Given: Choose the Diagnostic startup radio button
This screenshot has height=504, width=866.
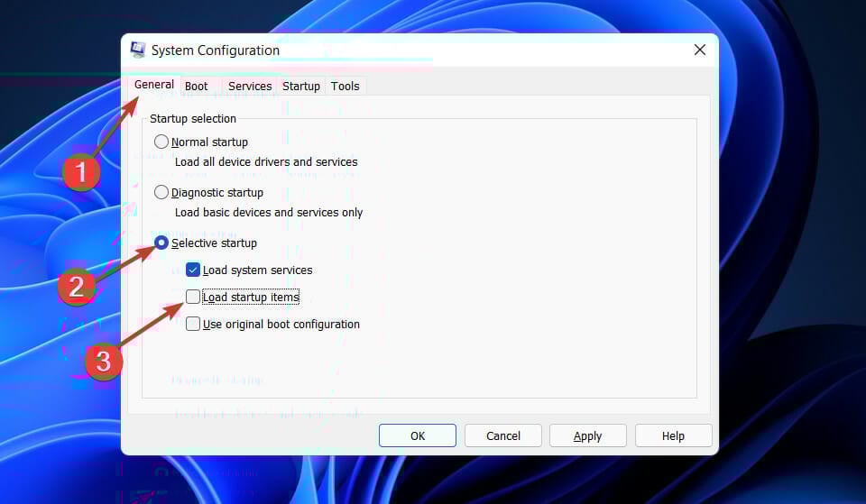Looking at the screenshot, I should (161, 192).
